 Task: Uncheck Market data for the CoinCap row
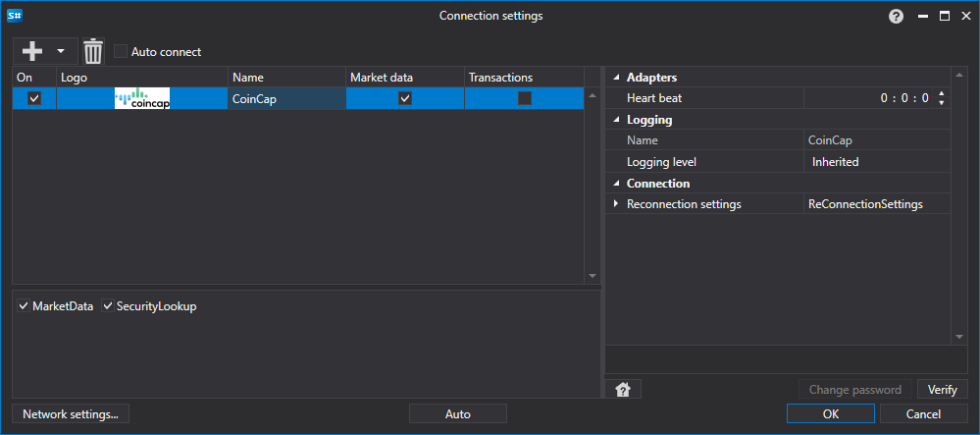coord(405,98)
